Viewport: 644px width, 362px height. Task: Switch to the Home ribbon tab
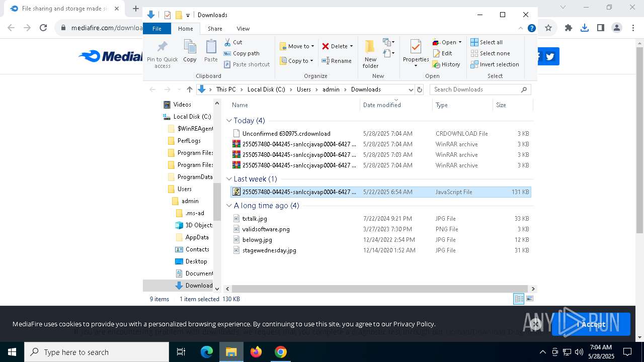(x=185, y=29)
